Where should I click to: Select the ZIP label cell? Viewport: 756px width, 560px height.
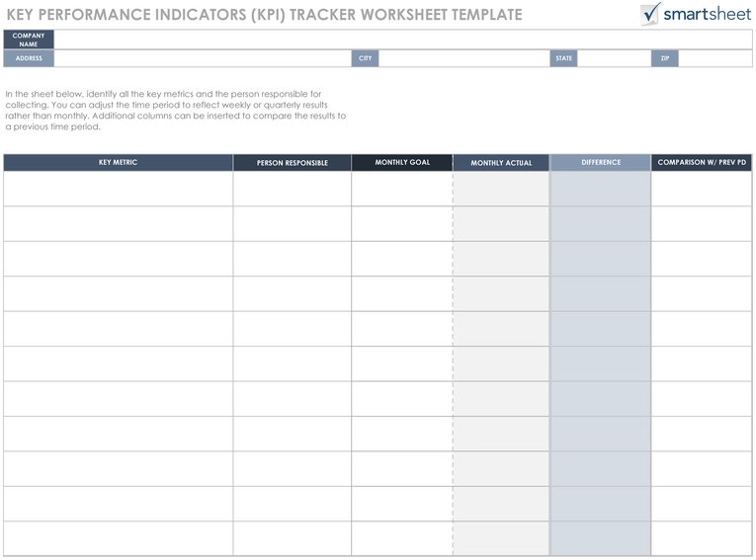coord(665,58)
